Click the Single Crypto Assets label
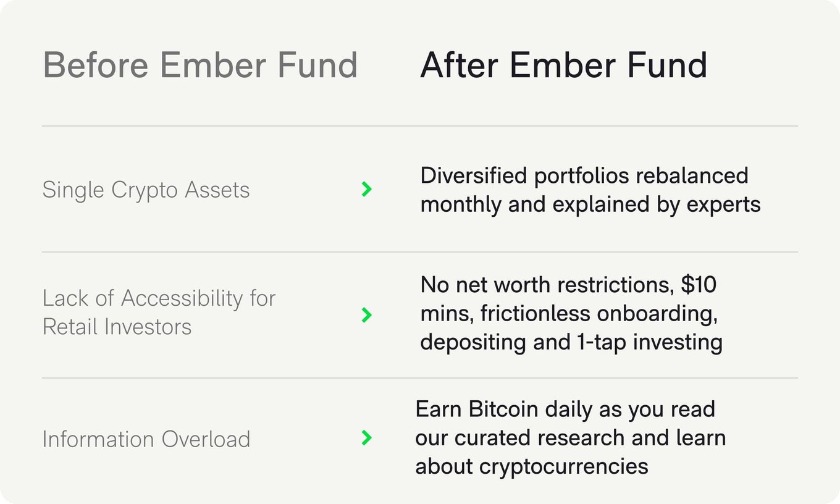The width and height of the screenshot is (840, 504). click(x=146, y=190)
